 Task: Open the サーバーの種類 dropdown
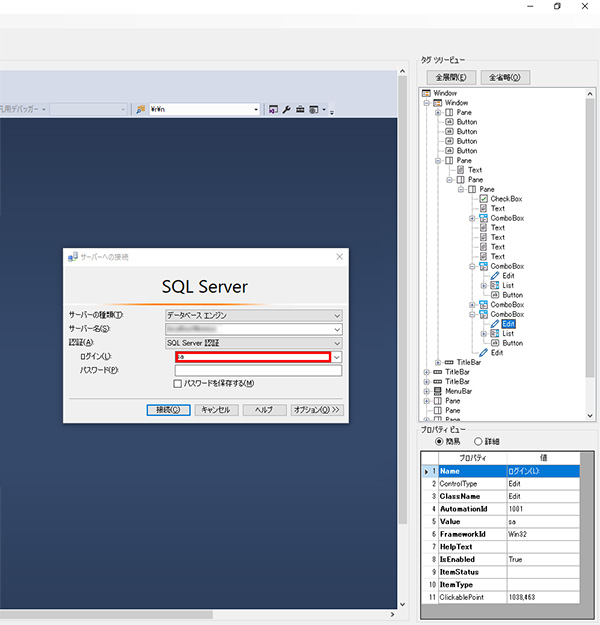[337, 316]
